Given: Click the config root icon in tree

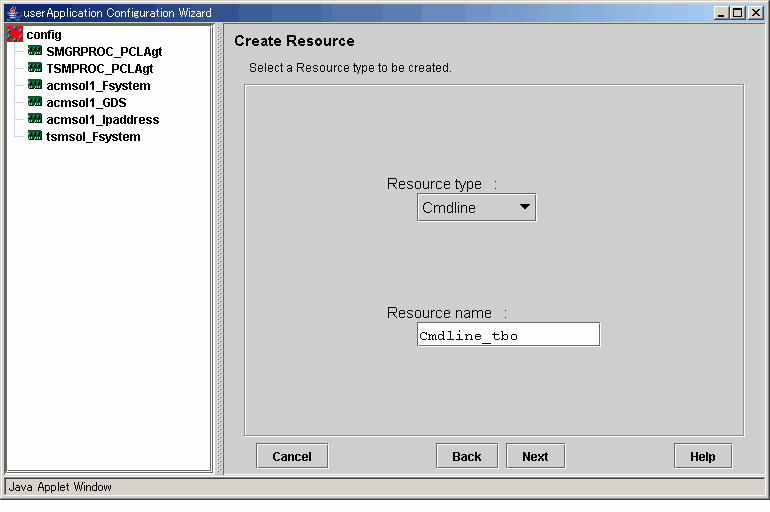Looking at the screenshot, I should (15, 34).
